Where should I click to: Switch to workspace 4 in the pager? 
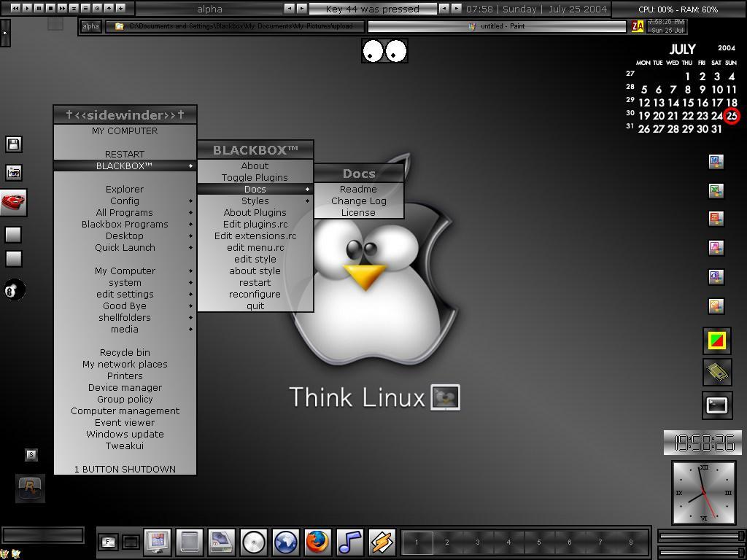click(508, 542)
